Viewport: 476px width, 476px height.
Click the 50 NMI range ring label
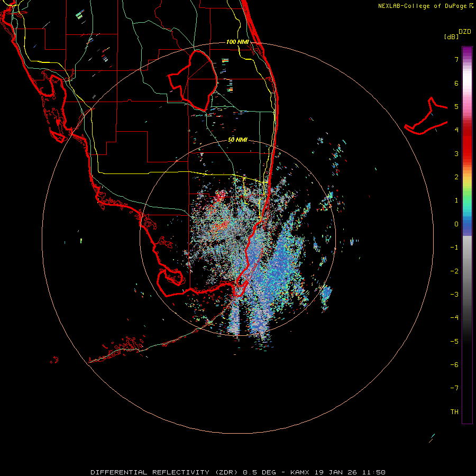(237, 140)
